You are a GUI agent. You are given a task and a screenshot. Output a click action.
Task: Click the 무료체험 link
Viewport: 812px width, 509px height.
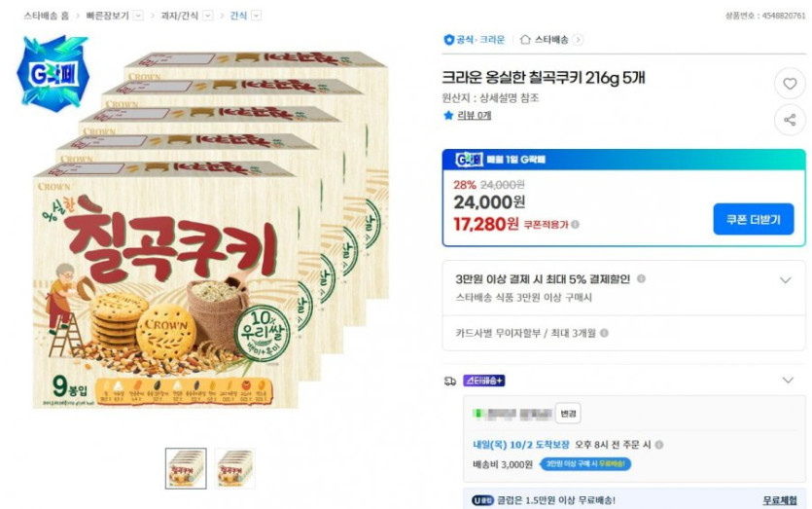pyautogui.click(x=779, y=500)
